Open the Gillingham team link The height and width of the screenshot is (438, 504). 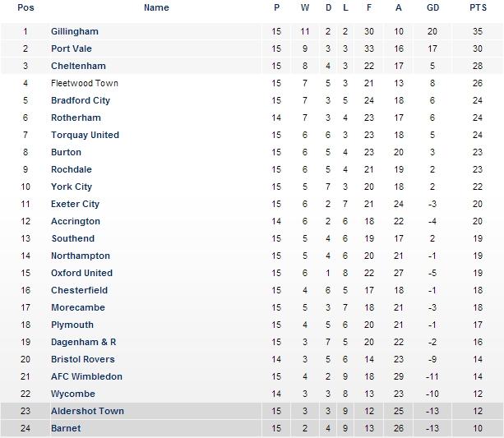74,31
